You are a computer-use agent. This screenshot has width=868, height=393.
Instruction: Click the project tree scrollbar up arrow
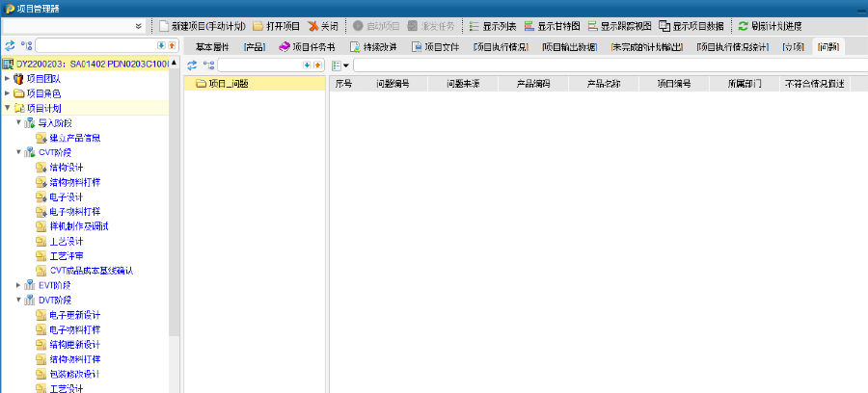tap(174, 62)
